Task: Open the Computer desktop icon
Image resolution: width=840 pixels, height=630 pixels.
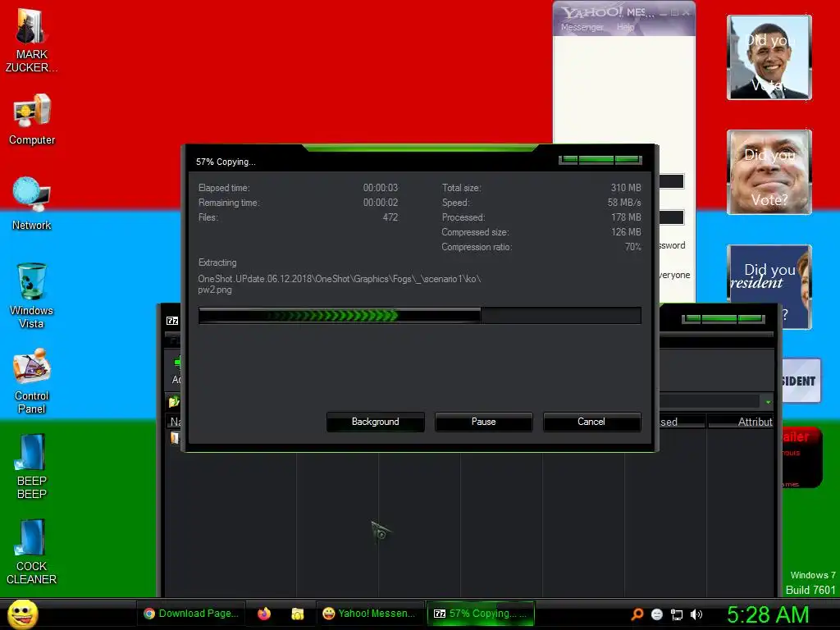Action: pyautogui.click(x=32, y=120)
